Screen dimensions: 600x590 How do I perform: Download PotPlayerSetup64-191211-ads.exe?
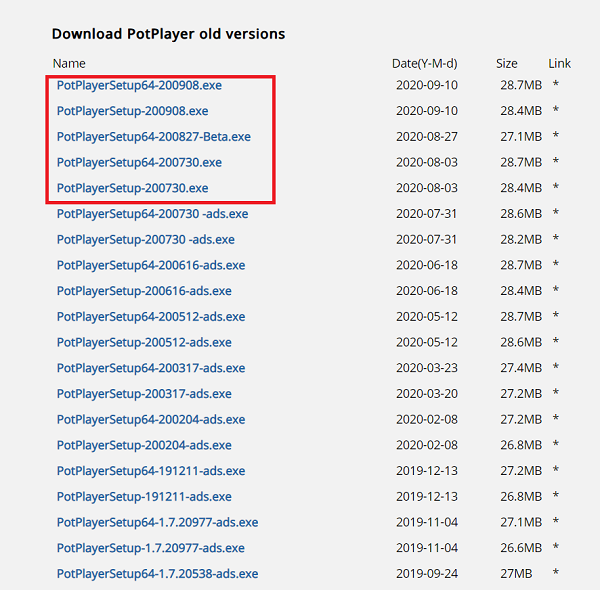pos(151,471)
